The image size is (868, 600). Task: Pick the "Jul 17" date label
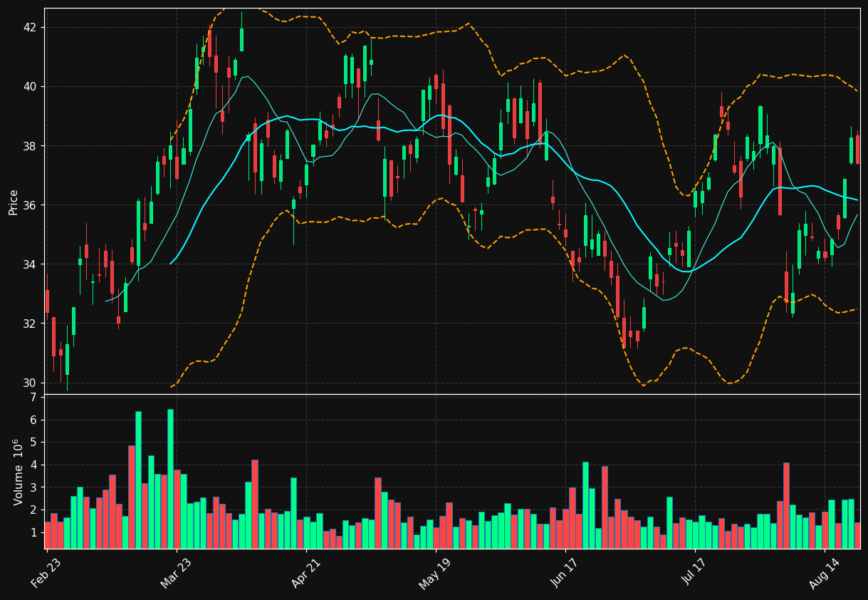[x=694, y=573]
